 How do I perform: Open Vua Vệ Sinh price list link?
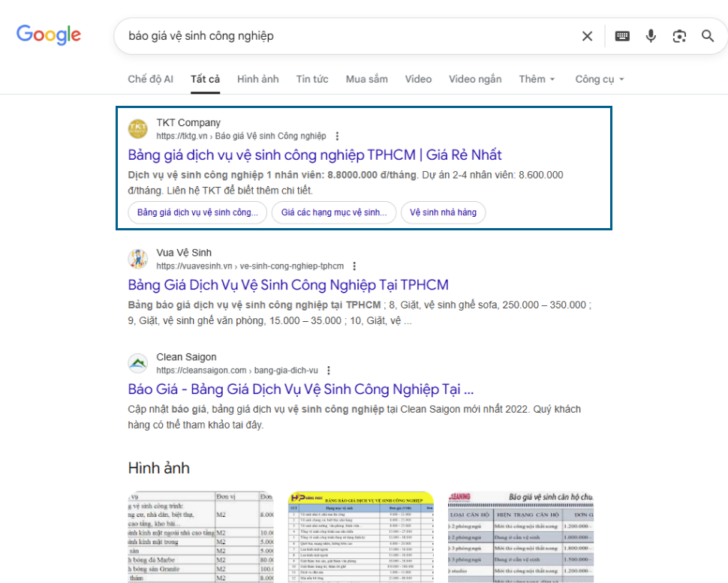pyautogui.click(x=288, y=285)
